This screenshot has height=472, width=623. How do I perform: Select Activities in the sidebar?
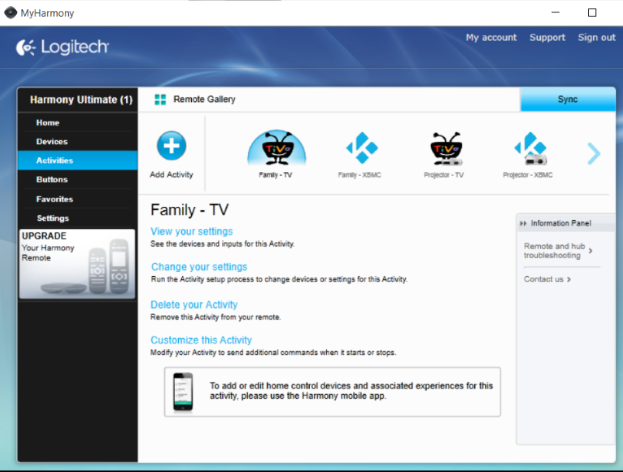[x=77, y=160]
